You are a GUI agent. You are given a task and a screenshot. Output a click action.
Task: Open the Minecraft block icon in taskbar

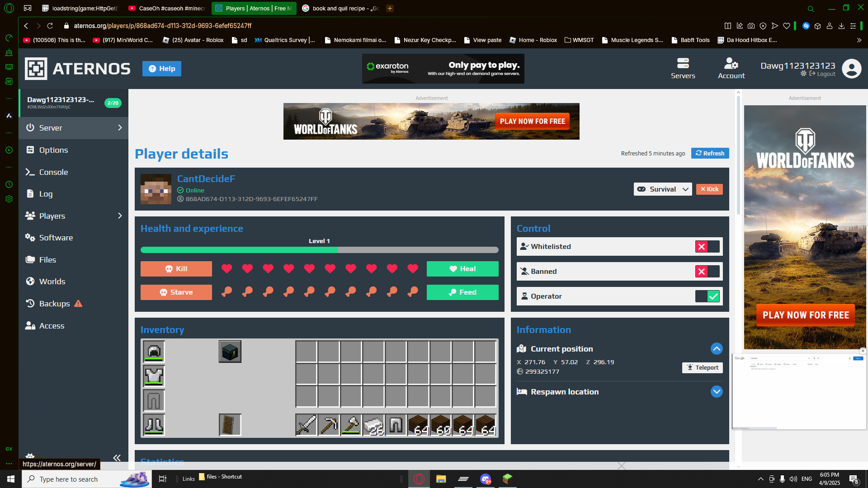pyautogui.click(x=507, y=479)
